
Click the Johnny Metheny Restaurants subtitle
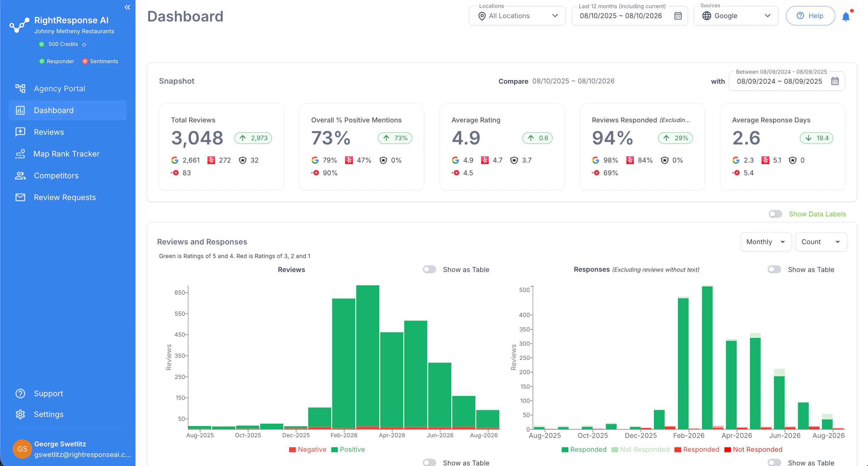74,31
